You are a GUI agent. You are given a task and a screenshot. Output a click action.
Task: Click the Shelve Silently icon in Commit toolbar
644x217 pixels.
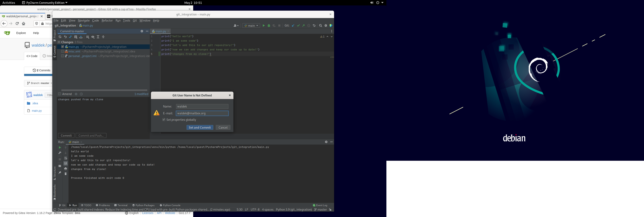[x=81, y=37]
